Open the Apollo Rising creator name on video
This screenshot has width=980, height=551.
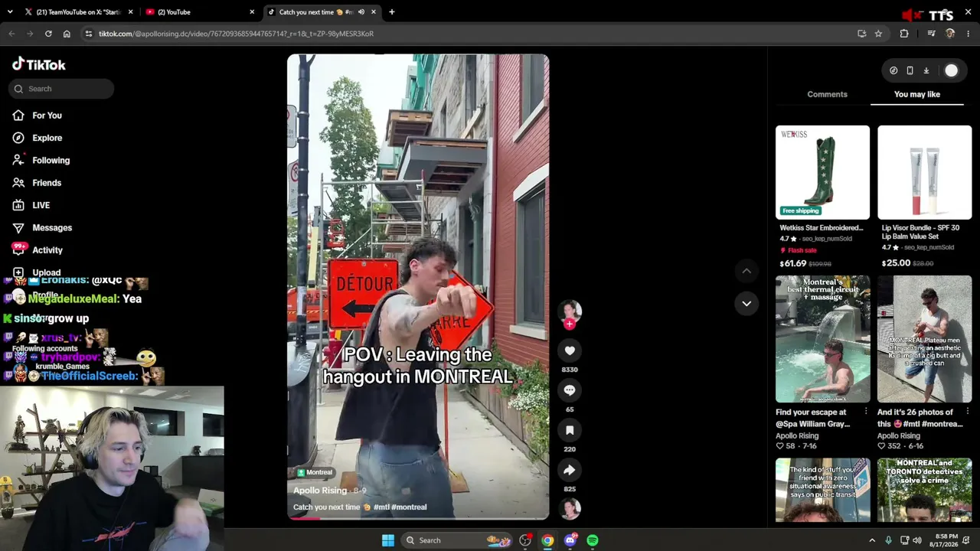point(320,491)
